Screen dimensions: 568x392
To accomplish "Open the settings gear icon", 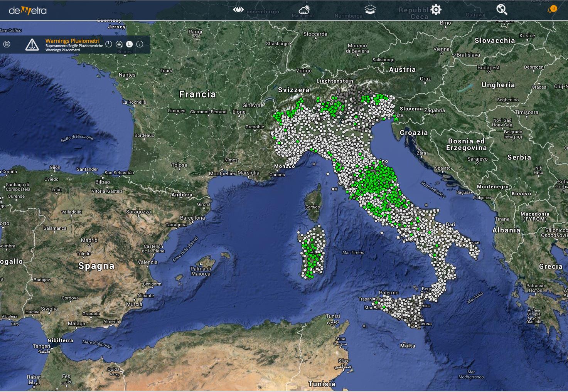I will [x=436, y=10].
